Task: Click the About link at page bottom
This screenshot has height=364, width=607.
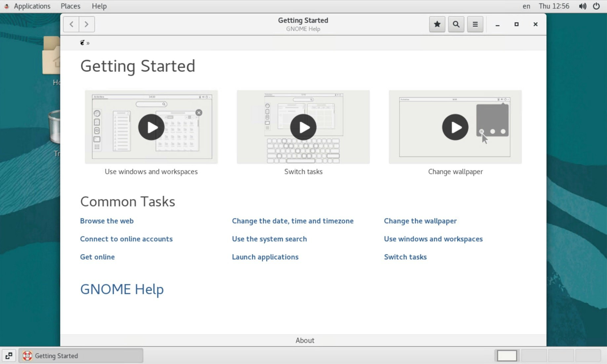Action: click(305, 340)
